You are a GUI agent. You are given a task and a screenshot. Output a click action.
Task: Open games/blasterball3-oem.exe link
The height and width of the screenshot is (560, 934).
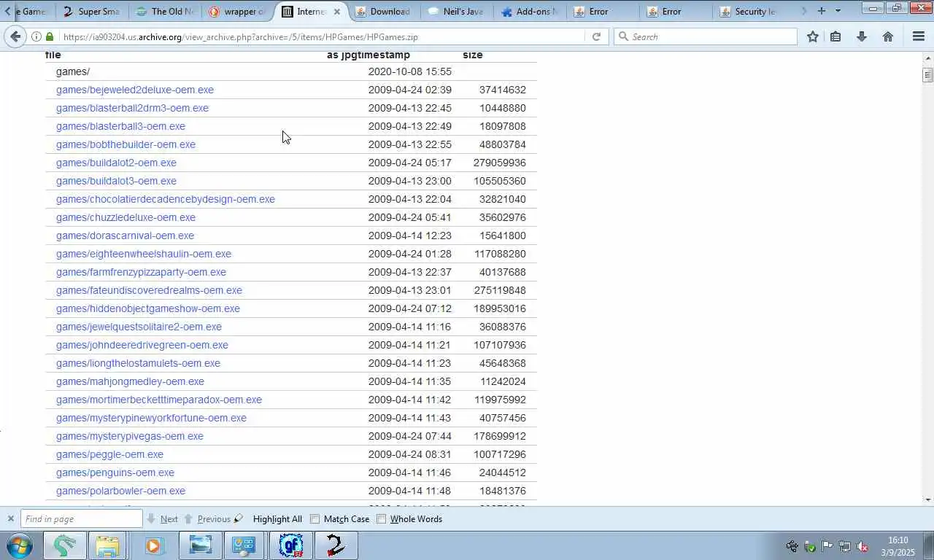(120, 126)
